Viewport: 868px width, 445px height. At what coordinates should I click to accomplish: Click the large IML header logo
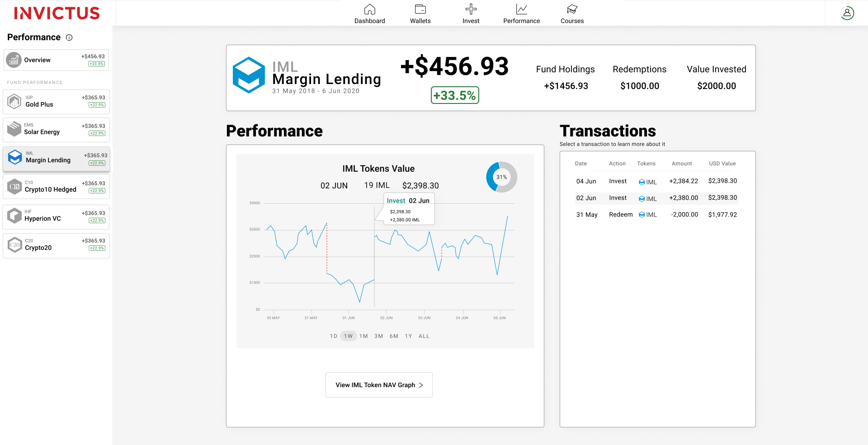(249, 75)
